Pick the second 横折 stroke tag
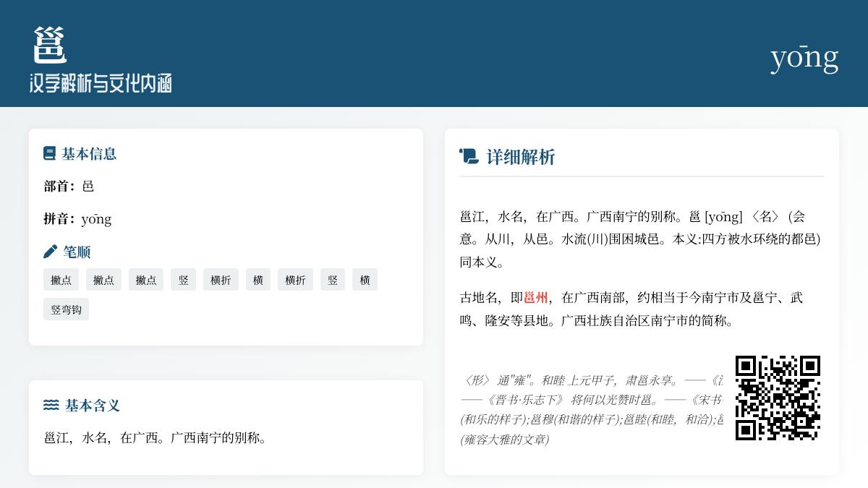 click(295, 280)
